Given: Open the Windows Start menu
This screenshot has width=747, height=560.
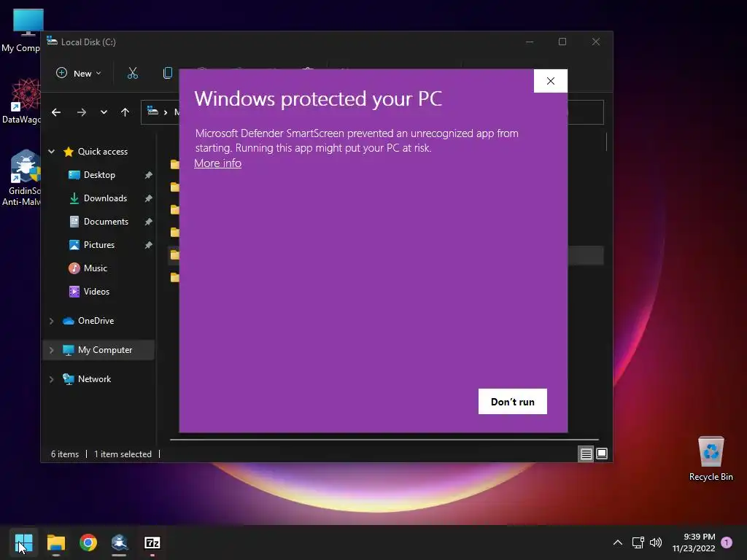Looking at the screenshot, I should point(23,542).
